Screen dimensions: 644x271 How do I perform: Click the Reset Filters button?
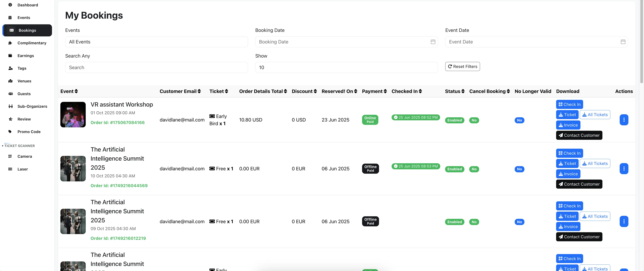(462, 67)
